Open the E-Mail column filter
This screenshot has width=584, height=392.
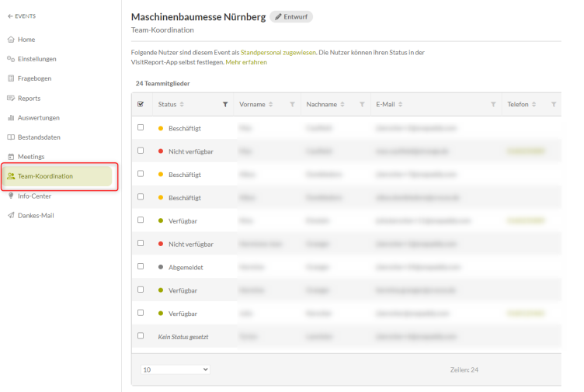tap(493, 104)
